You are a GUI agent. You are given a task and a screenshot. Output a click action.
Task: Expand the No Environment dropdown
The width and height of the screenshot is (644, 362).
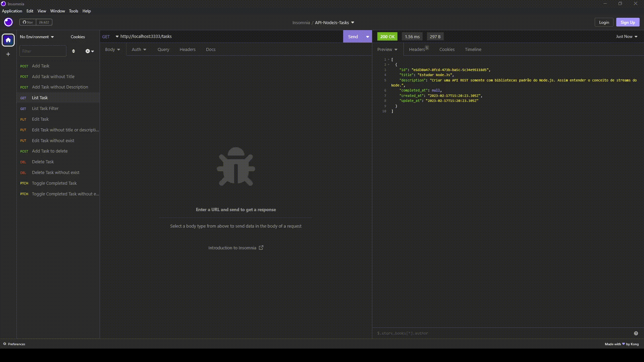[x=37, y=37]
